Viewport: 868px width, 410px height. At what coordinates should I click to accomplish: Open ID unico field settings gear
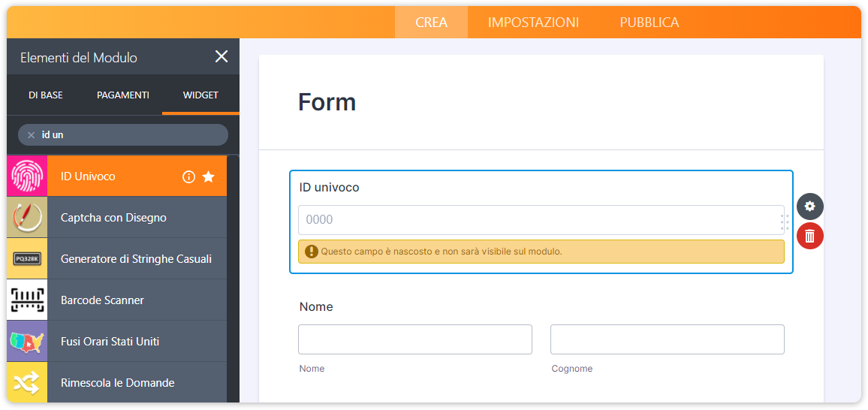coord(809,207)
